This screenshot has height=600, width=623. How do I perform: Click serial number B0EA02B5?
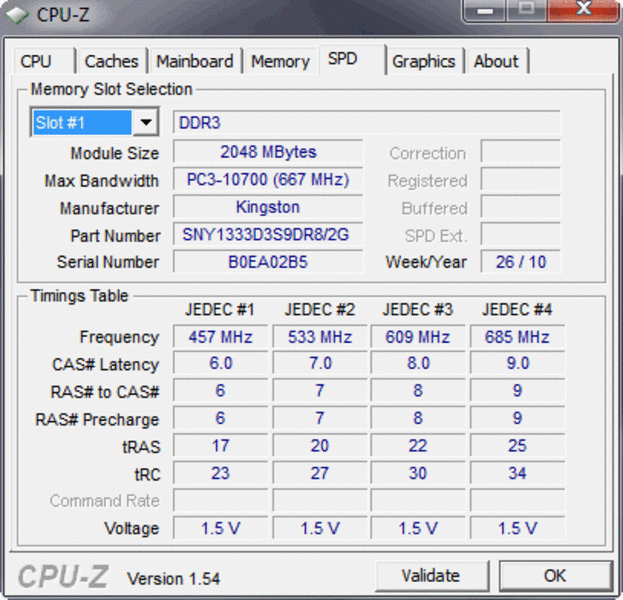pyautogui.click(x=268, y=262)
